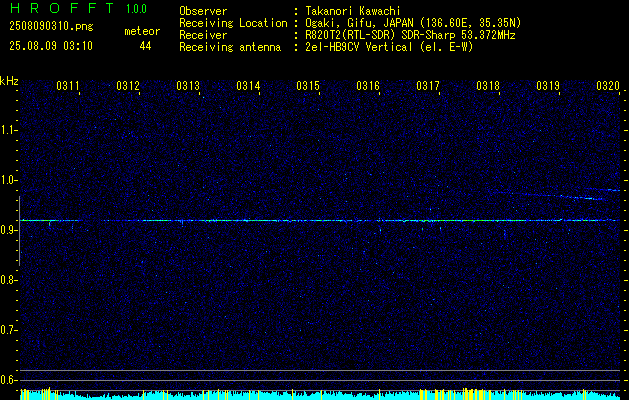Viewport: 629px width, 400px height.
Task: Click the 1.0 kHz axis label
Action: pos(8,181)
